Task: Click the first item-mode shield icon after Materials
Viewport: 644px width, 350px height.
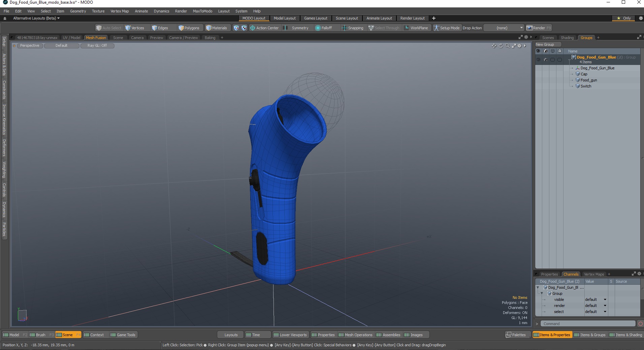Action: pyautogui.click(x=236, y=28)
